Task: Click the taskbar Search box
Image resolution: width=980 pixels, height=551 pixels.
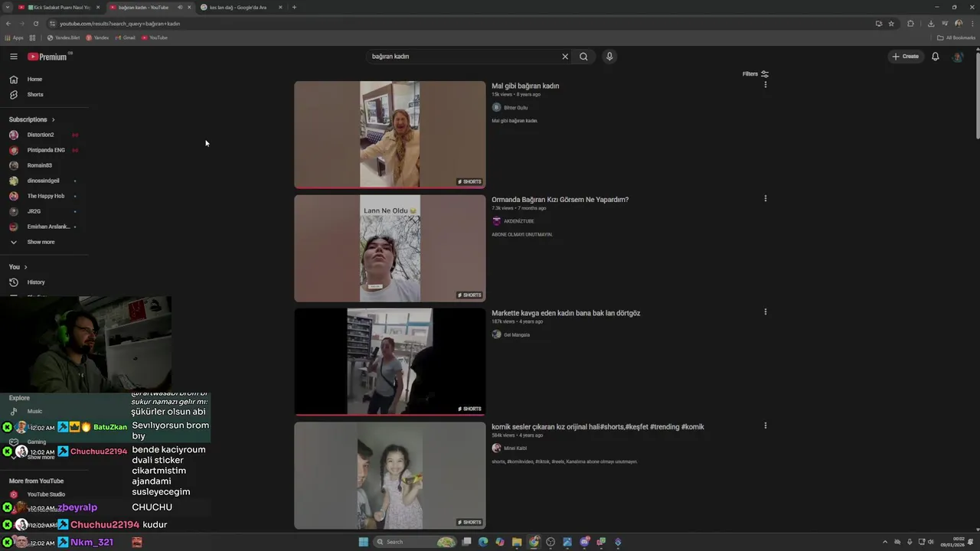Action: click(414, 542)
